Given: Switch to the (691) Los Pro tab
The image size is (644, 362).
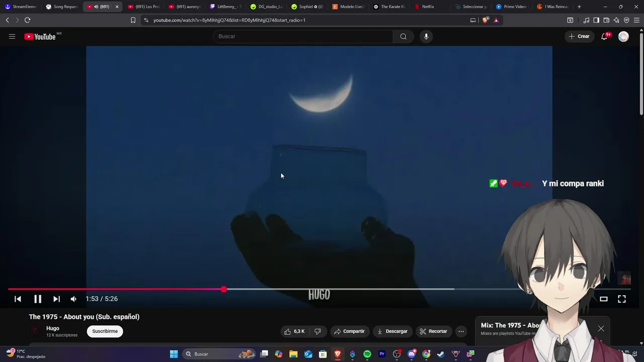Looking at the screenshot, I should (x=144, y=7).
